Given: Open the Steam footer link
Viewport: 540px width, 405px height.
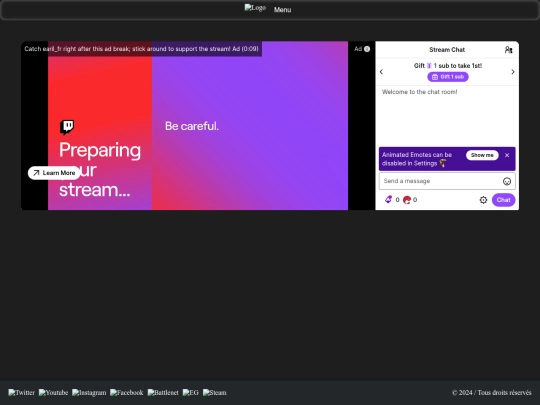Looking at the screenshot, I should coord(214,393).
